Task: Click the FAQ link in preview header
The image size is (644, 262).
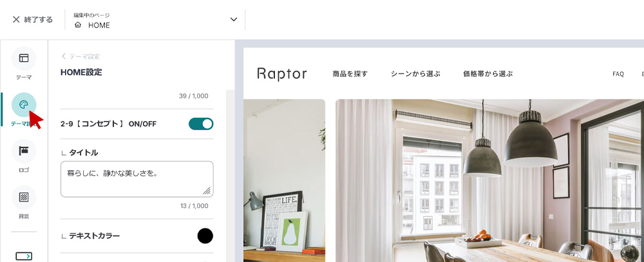Action: [x=618, y=74]
